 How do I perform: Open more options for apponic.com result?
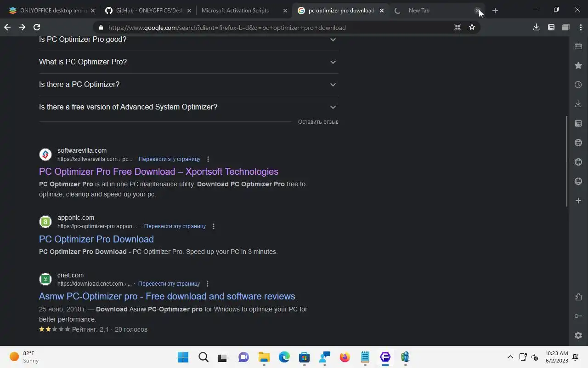(213, 226)
